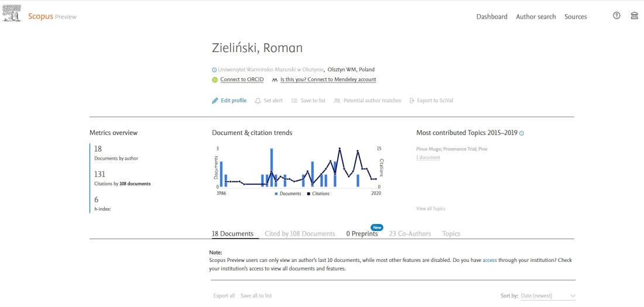Screen dimensions: 644x307
Task: Click the Edit profile pencil icon
Action: coord(215,101)
